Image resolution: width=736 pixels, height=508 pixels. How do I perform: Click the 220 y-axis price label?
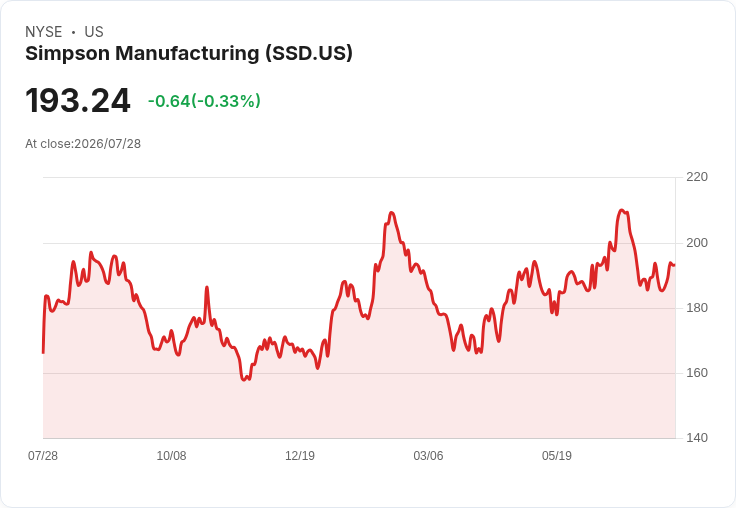coord(697,177)
